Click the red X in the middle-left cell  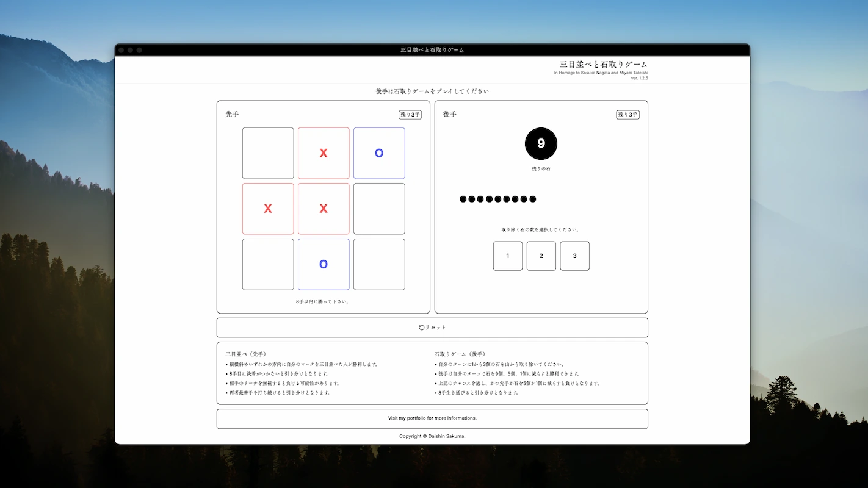(x=267, y=209)
